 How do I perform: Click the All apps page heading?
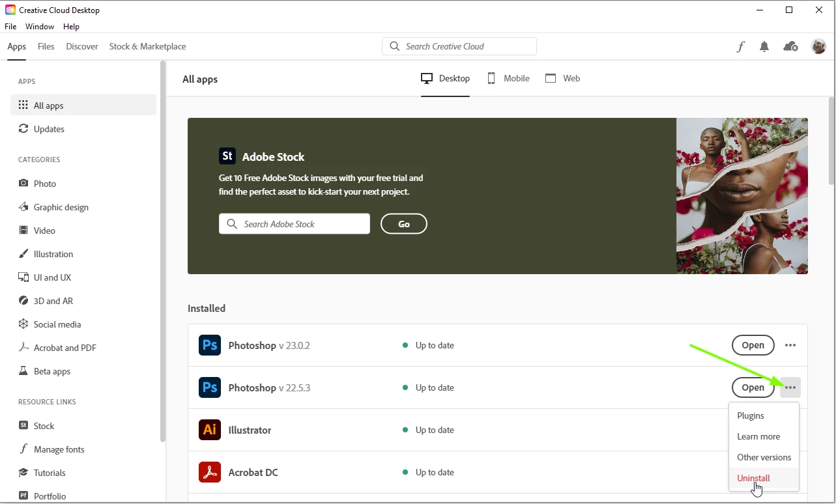click(x=200, y=79)
